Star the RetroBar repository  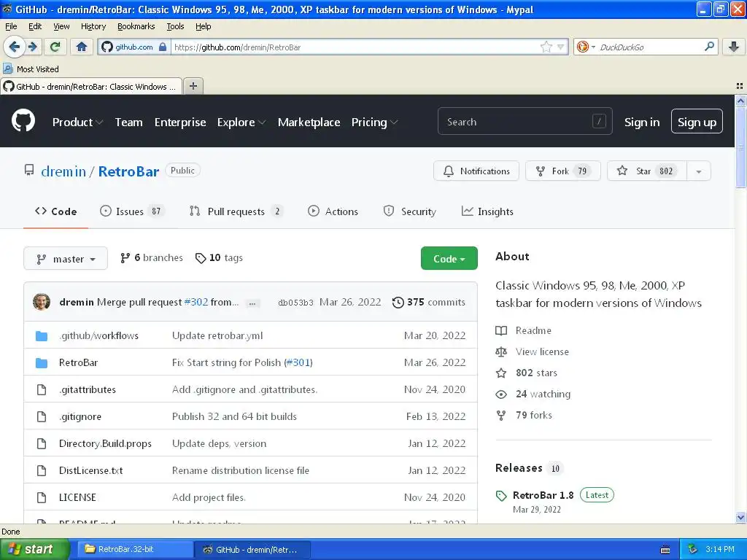point(646,171)
